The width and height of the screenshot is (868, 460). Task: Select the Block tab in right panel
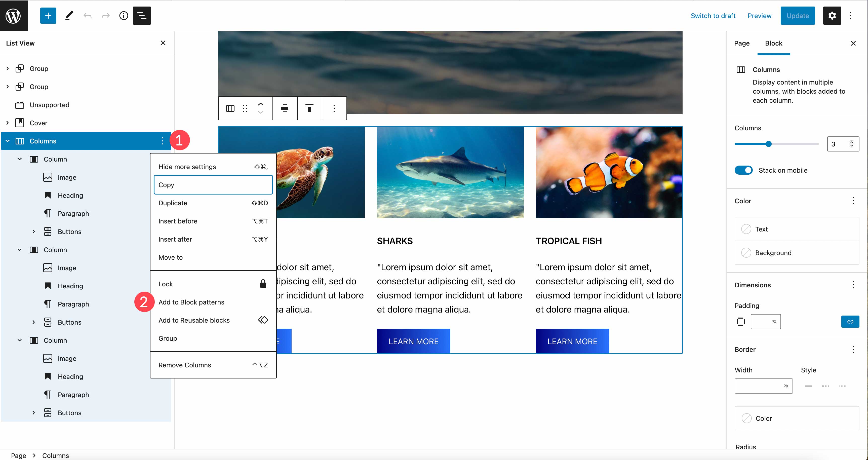pyautogui.click(x=774, y=43)
